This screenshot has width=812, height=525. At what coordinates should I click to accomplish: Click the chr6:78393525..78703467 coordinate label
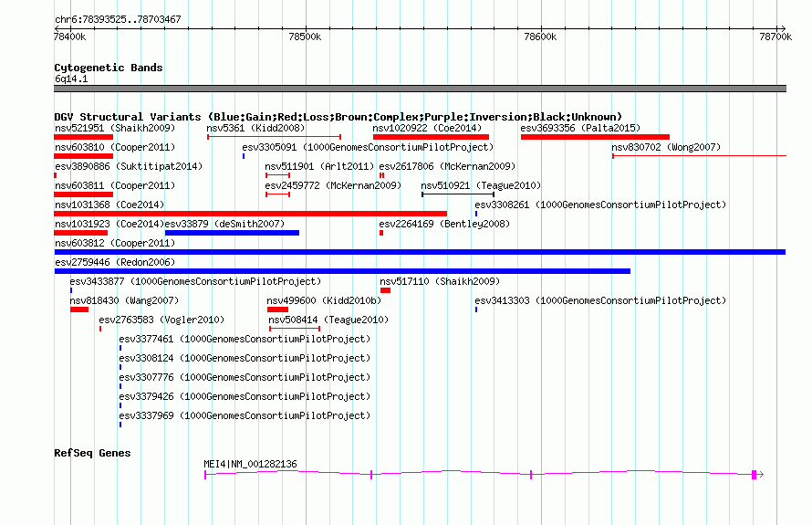118,19
